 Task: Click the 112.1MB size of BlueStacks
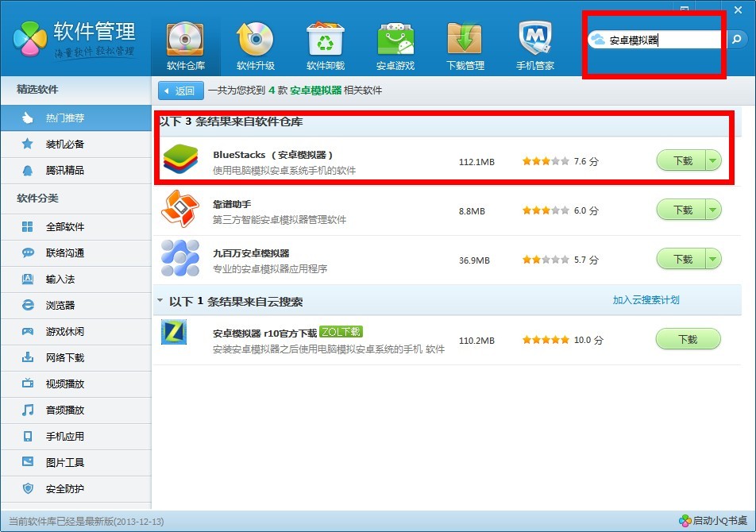[476, 162]
